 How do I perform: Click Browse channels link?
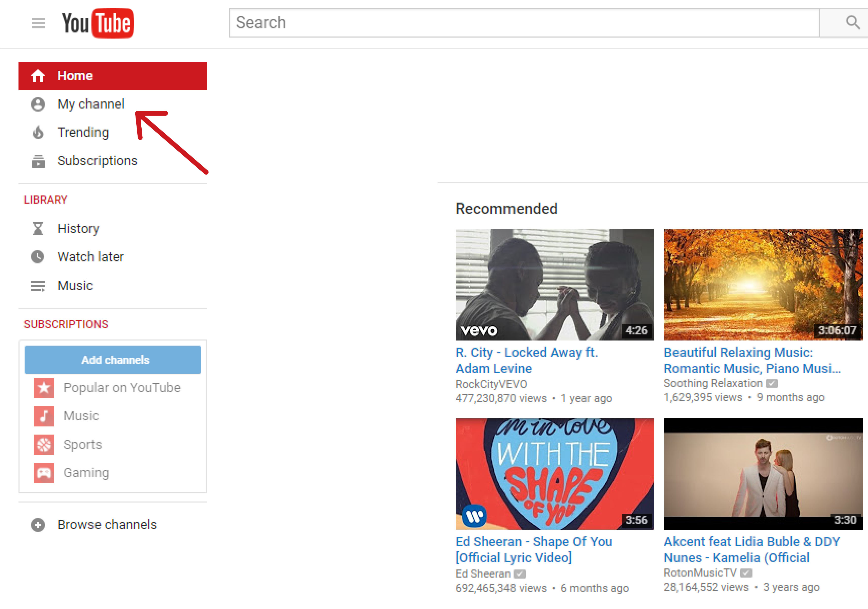coord(107,525)
